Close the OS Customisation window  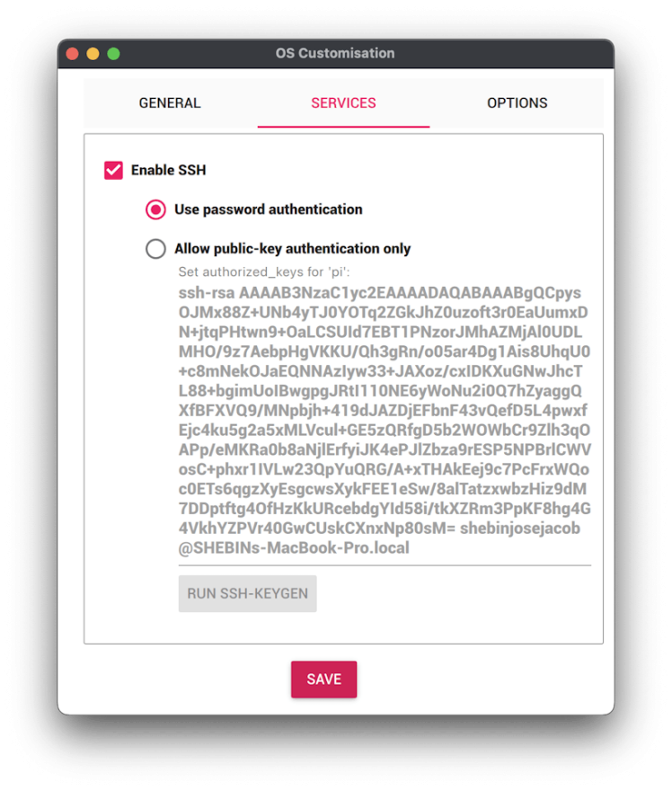pos(73,54)
